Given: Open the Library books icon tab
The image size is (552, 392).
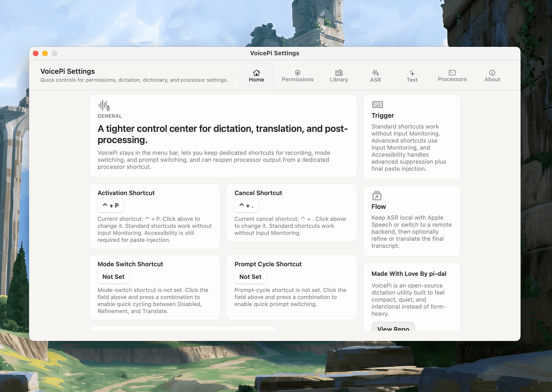Looking at the screenshot, I should (339, 76).
